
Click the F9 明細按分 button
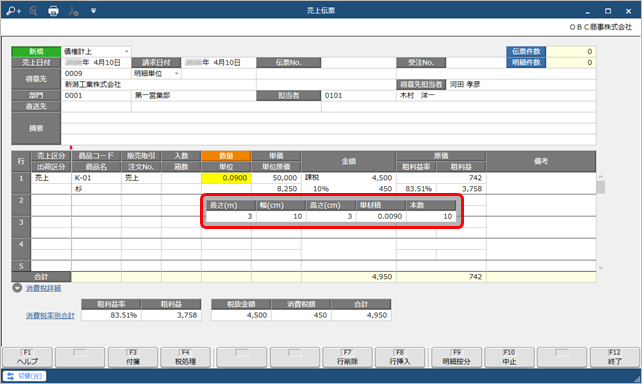tap(457, 357)
